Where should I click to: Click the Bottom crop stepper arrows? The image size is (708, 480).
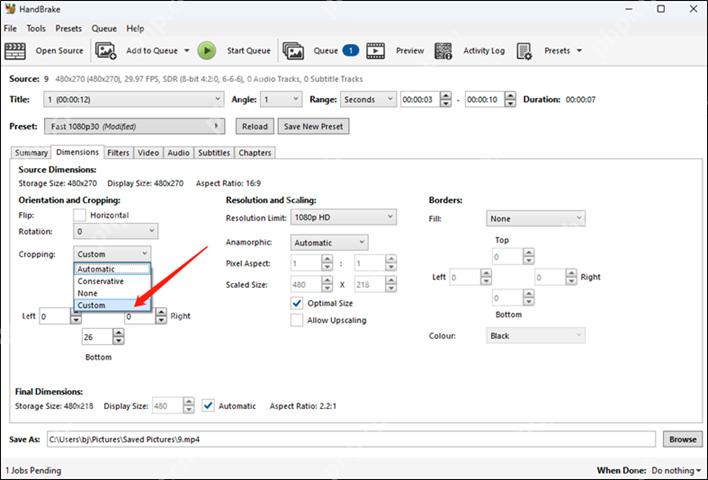pos(118,337)
